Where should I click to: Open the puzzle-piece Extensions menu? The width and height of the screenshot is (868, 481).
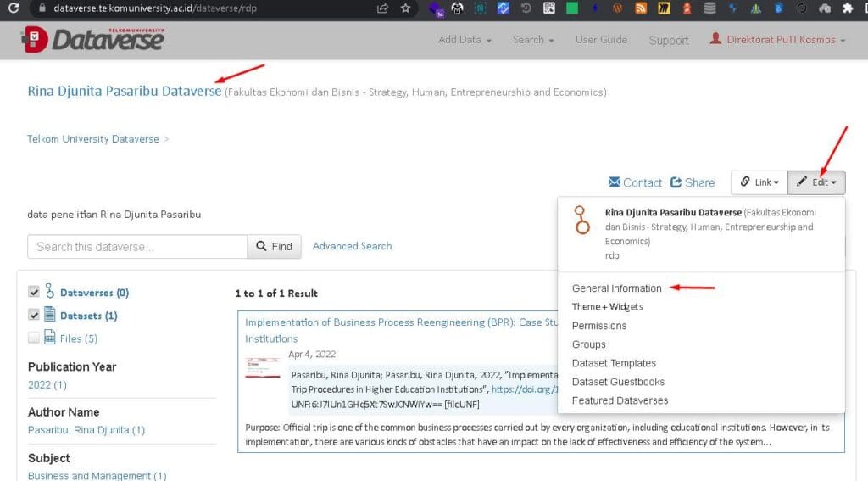[x=848, y=8]
